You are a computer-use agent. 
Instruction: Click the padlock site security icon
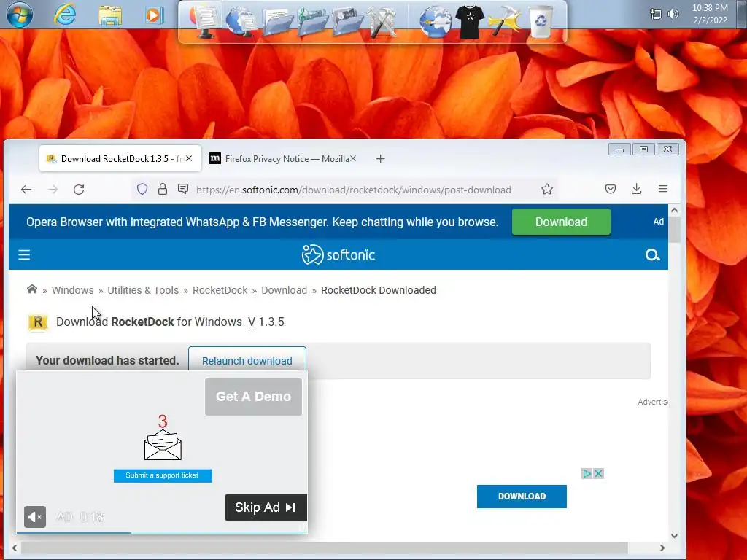pyautogui.click(x=163, y=189)
